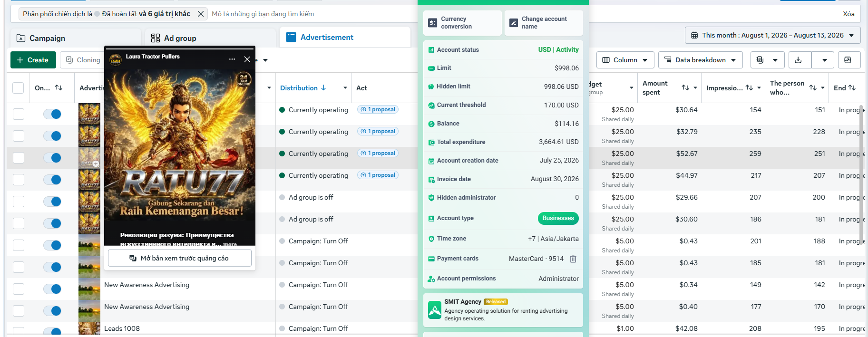Click the Time zone shield icon

[x=431, y=239]
